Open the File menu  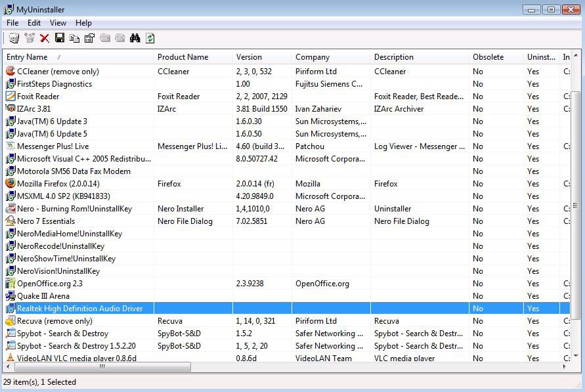[12, 23]
